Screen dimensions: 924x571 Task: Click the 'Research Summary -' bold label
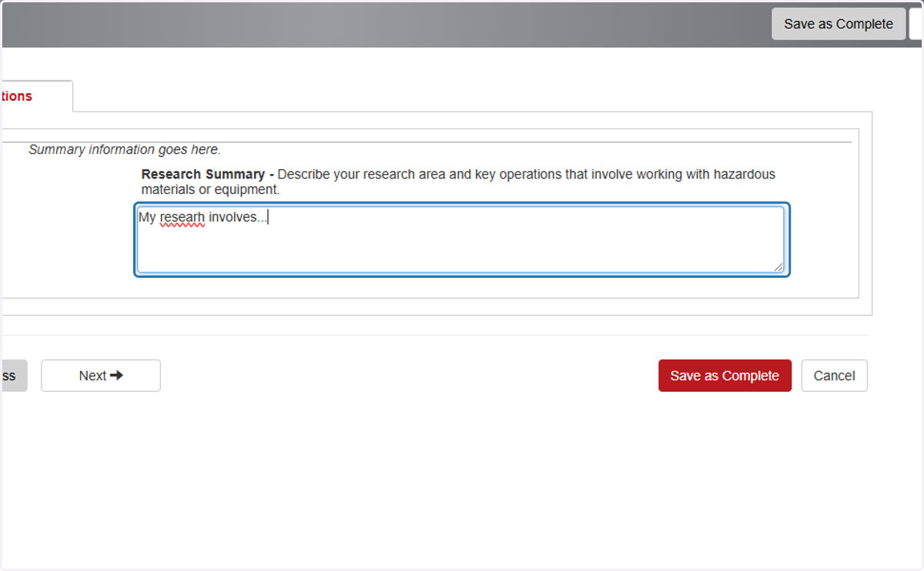tap(207, 175)
